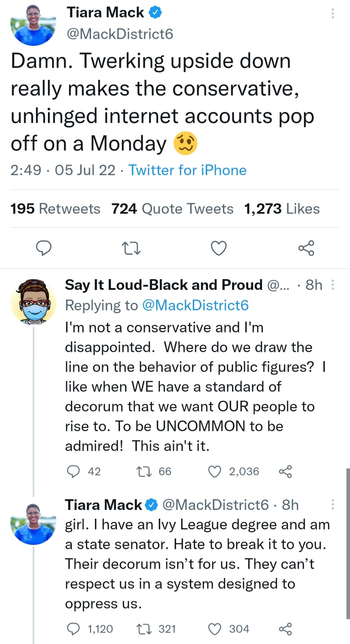Open more options for main tweet
Screen dimensions: 350x644
pos(332,14)
